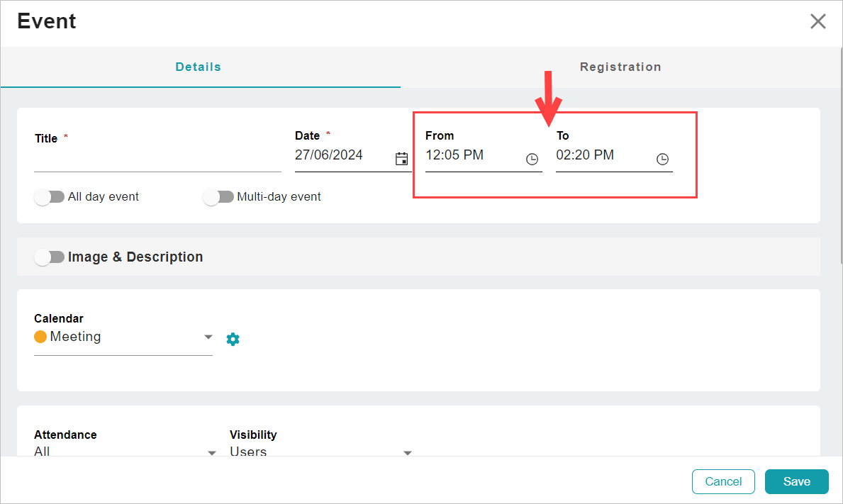
Task: Open the From time clock picker
Action: (532, 159)
